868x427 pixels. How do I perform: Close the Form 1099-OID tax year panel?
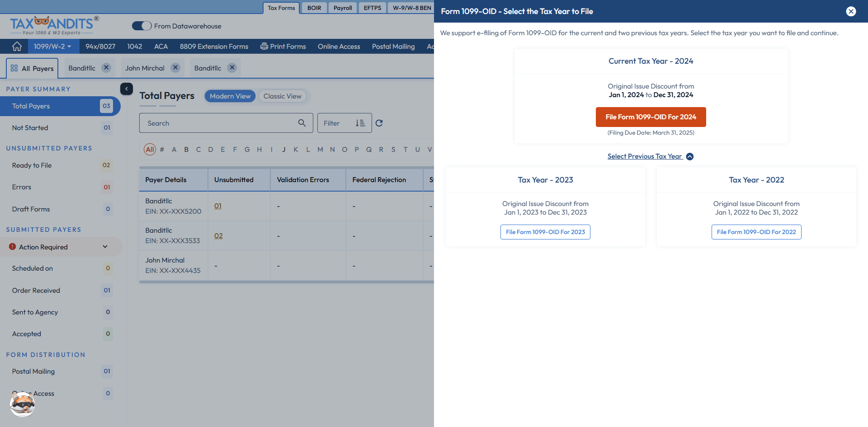pos(851,11)
